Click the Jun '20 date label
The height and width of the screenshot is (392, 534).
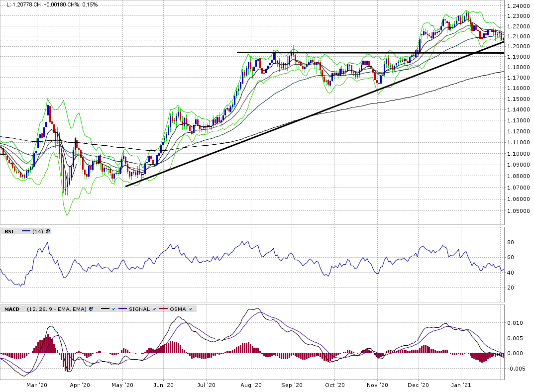point(163,385)
